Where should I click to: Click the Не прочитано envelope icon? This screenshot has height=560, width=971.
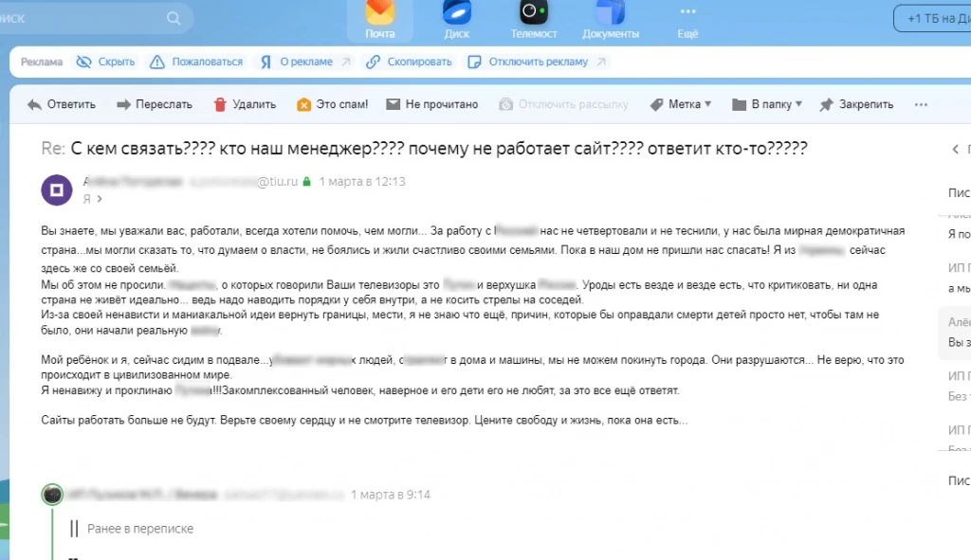click(393, 104)
